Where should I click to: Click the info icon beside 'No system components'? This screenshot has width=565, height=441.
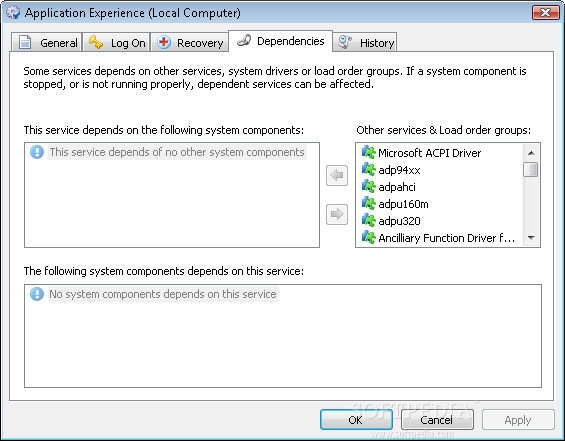[37, 294]
